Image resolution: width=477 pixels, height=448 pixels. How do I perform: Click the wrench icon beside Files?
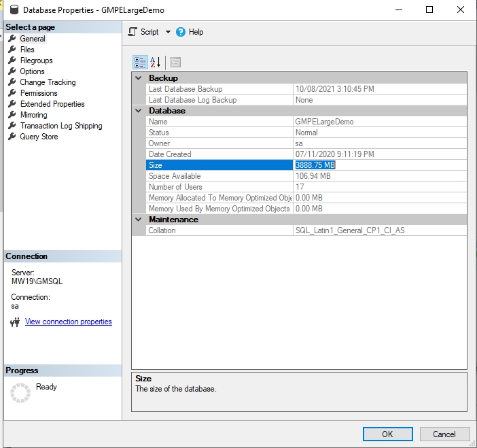(12, 50)
